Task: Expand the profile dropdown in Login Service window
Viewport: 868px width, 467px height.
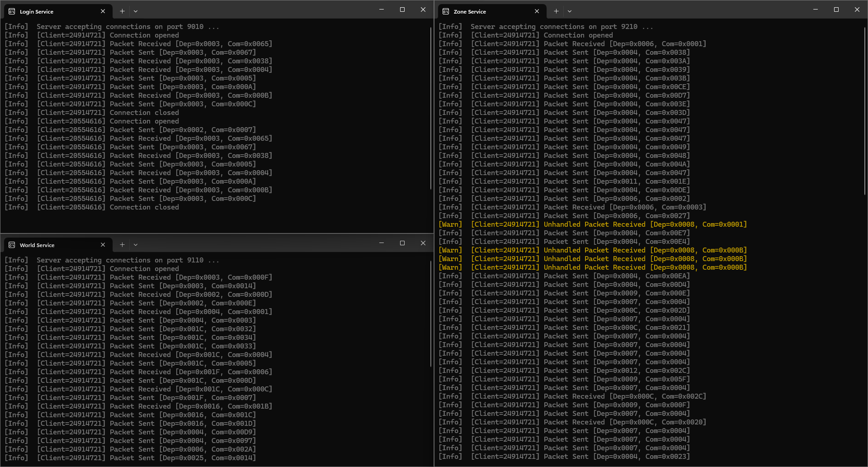Action: (136, 11)
